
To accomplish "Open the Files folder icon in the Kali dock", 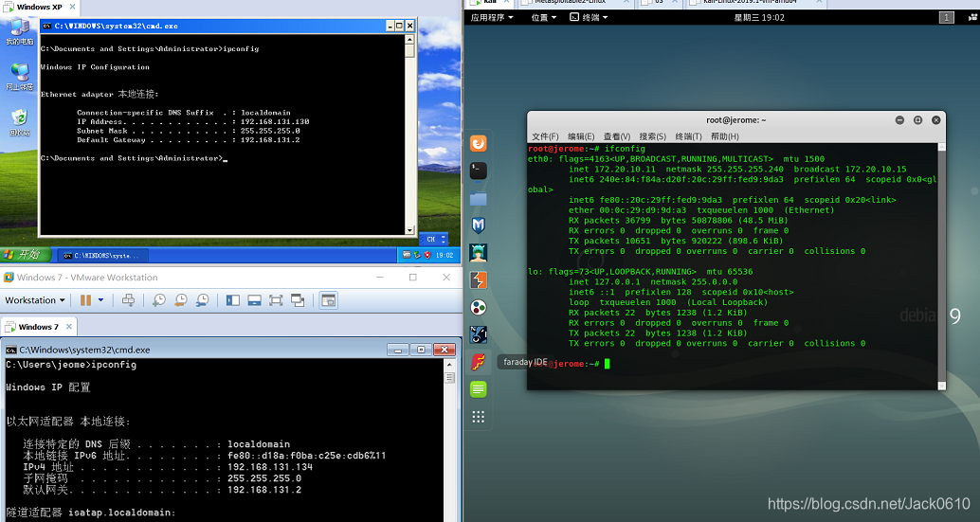I will pyautogui.click(x=478, y=198).
